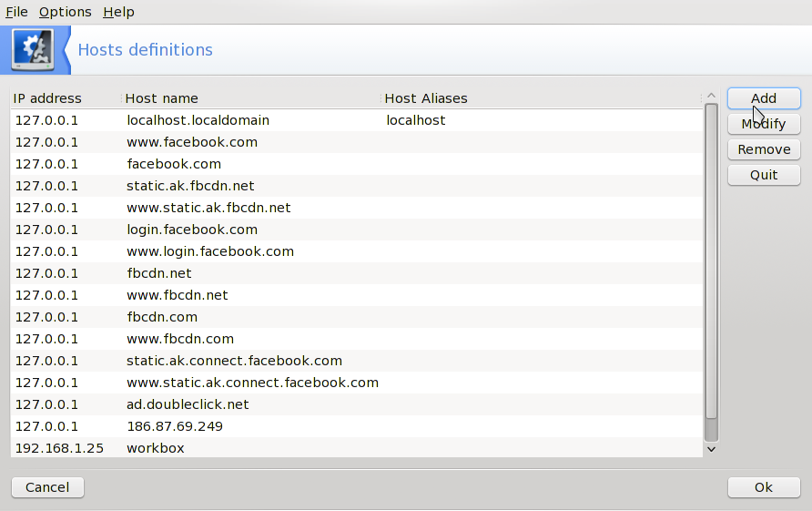Click the Cancel button

(47, 487)
